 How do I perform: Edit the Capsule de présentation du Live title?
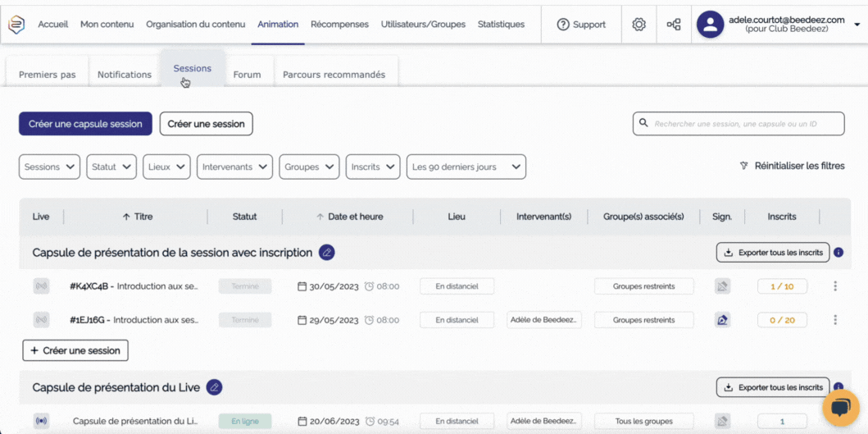pyautogui.click(x=214, y=387)
